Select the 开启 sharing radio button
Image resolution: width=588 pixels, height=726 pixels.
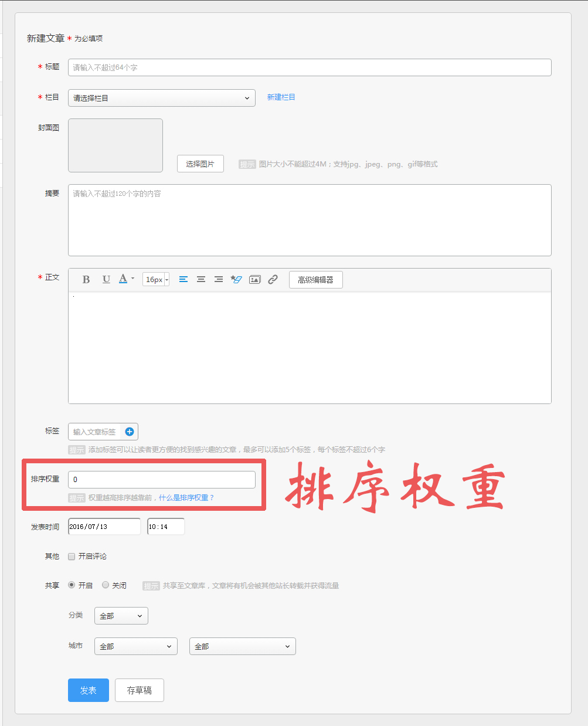pyautogui.click(x=72, y=585)
